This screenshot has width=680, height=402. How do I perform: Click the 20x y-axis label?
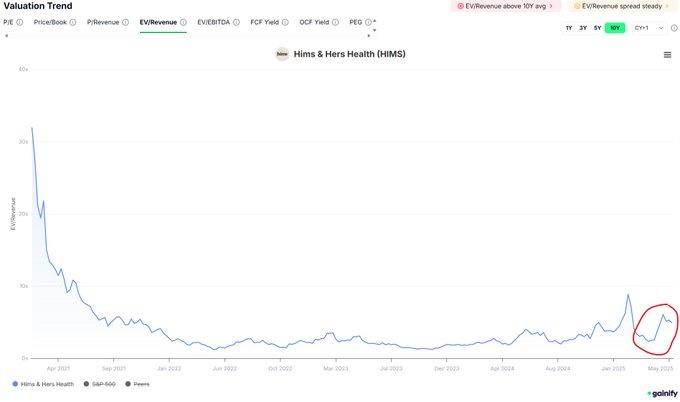click(x=23, y=214)
